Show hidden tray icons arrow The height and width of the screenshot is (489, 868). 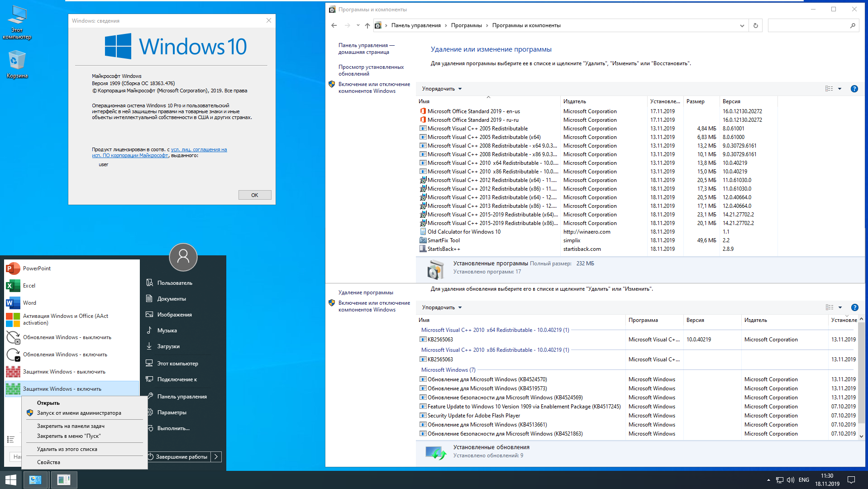tap(768, 480)
